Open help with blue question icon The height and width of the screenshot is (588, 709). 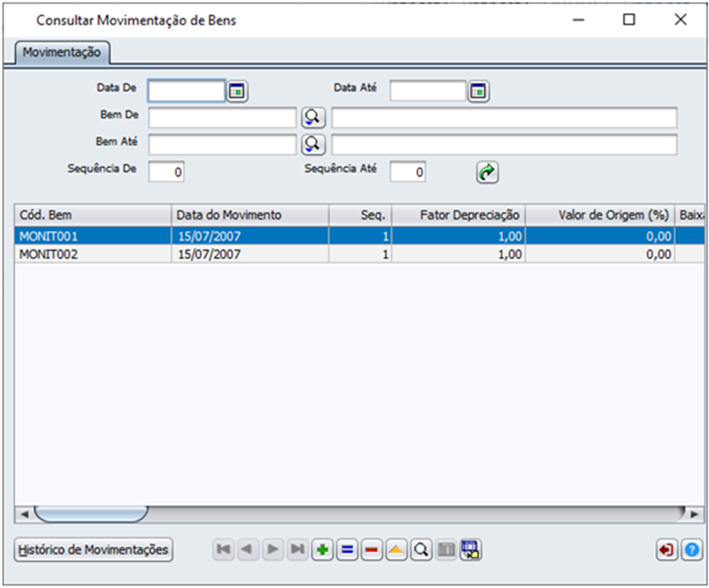(x=692, y=550)
